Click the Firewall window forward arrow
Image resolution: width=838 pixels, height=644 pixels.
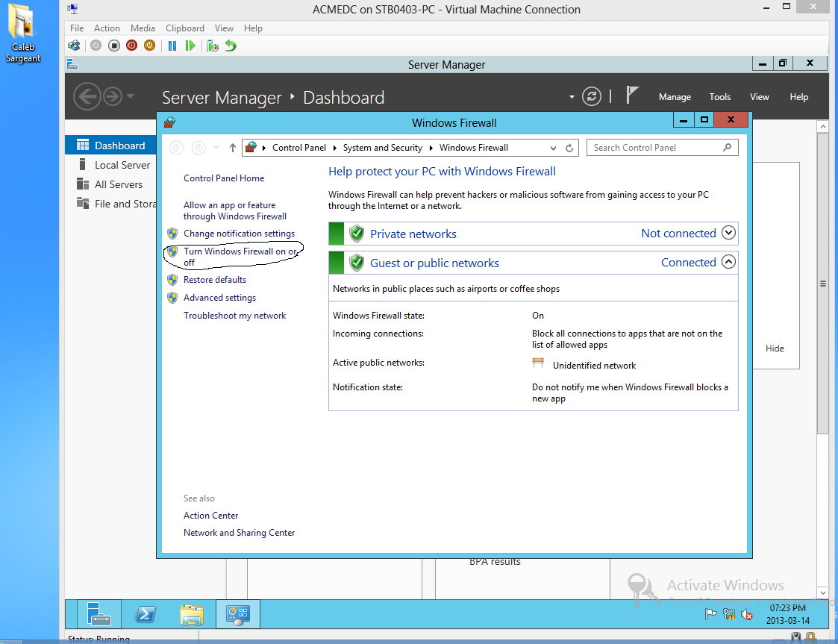[198, 148]
